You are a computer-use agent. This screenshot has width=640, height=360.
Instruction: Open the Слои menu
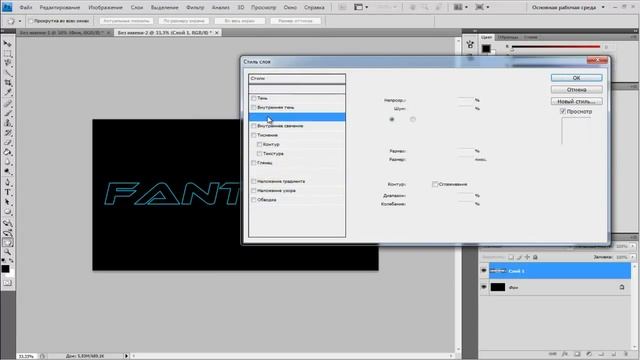(137, 7)
